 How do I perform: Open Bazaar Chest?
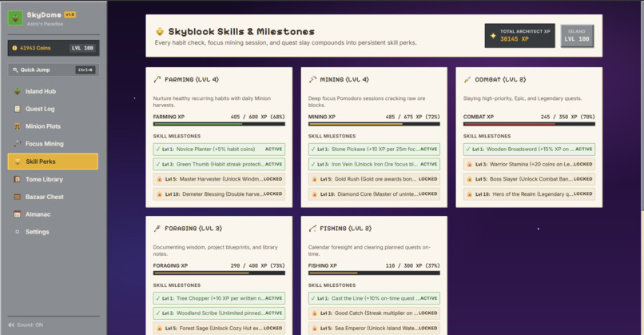point(53,197)
